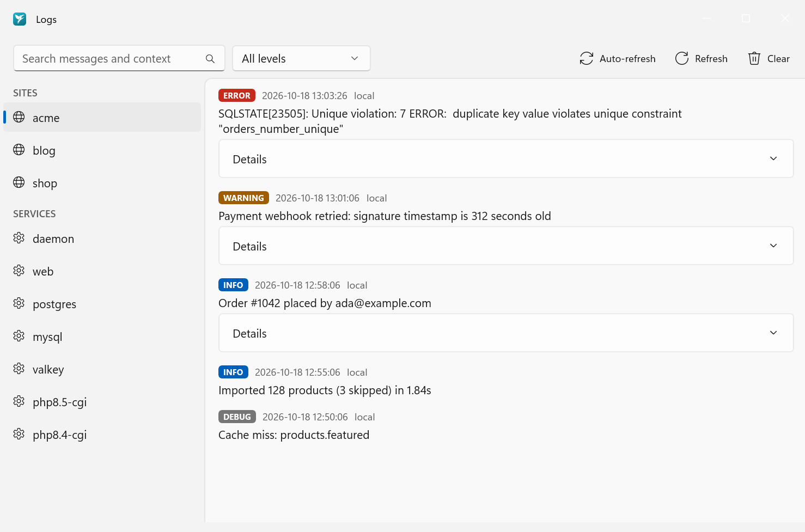Click the gear icon beside php8.4-cgi
This screenshot has height=532, width=805.
click(x=19, y=434)
